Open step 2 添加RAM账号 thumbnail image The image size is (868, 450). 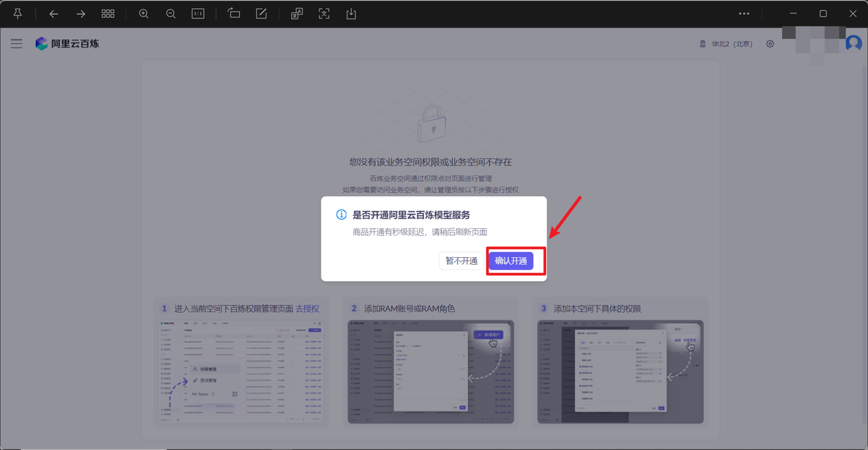click(431, 372)
